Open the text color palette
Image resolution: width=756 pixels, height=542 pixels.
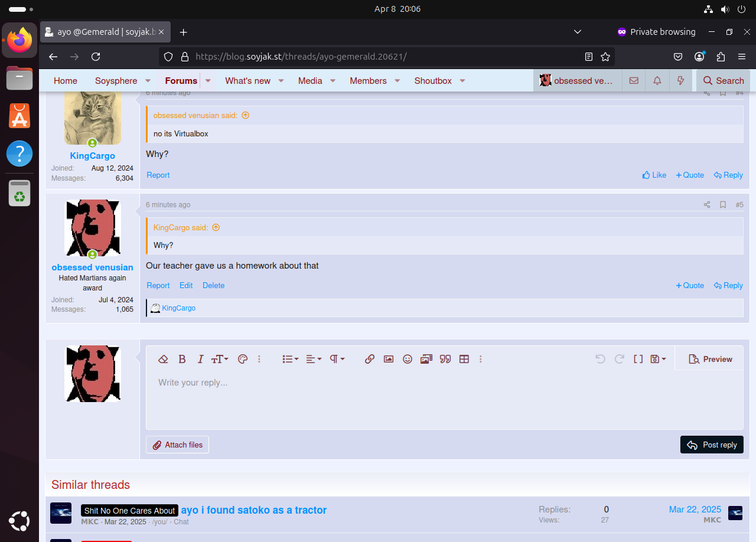[x=242, y=359]
